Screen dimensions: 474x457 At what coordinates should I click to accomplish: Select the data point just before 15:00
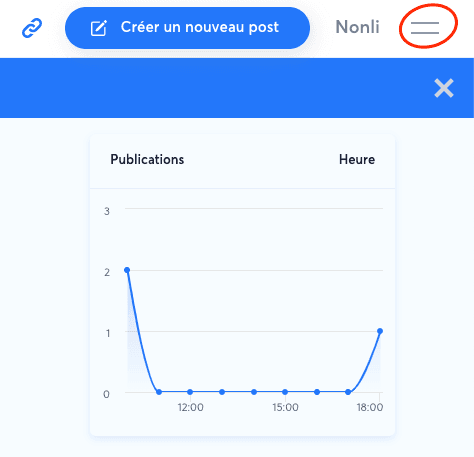[254, 392]
